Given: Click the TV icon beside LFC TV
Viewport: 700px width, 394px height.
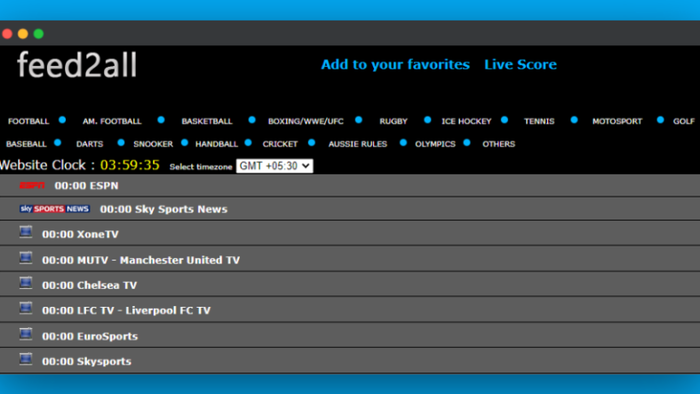Looking at the screenshot, I should click(26, 308).
